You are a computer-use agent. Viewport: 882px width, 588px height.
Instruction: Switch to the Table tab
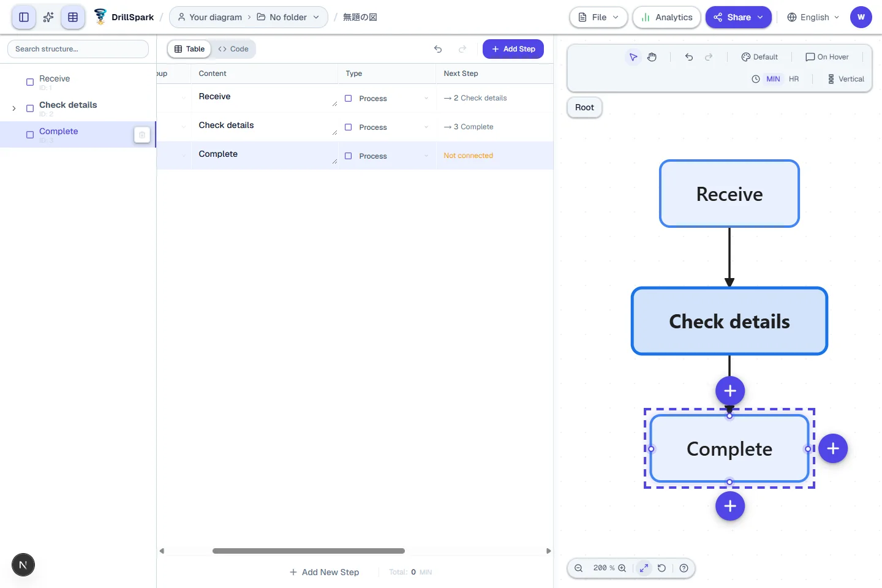coord(189,49)
